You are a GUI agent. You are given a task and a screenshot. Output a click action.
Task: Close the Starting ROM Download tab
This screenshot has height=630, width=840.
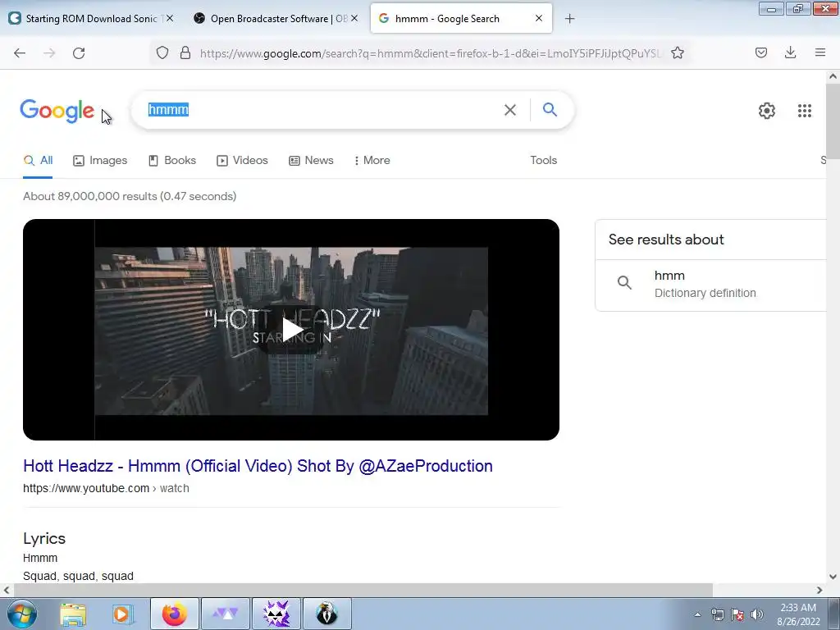[x=170, y=18]
